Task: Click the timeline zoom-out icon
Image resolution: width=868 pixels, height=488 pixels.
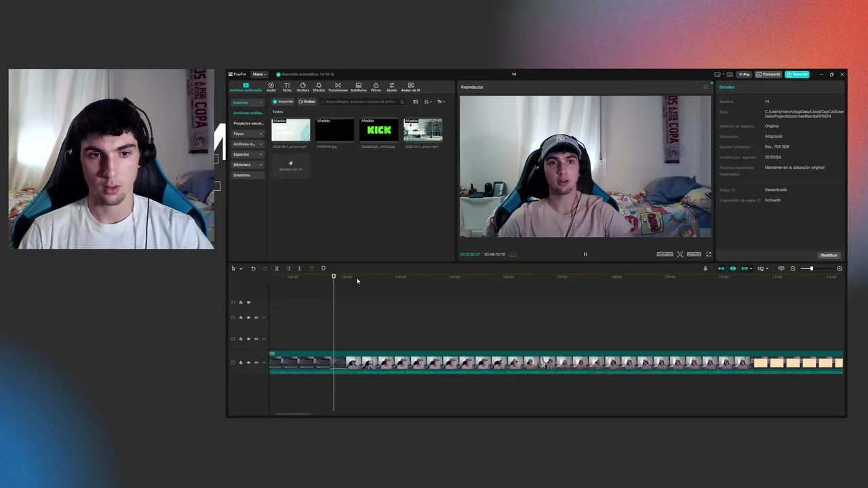Action: coord(793,268)
